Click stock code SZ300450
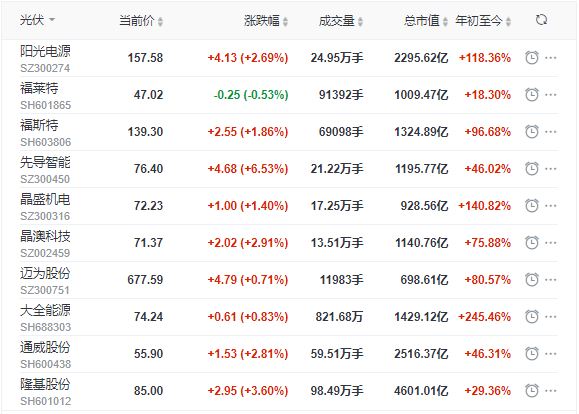 [x=45, y=179]
